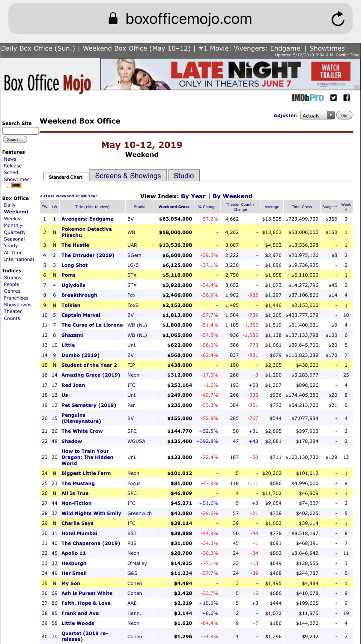361x644 pixels.
Task: Click the Search Site input field
Action: tap(20, 130)
